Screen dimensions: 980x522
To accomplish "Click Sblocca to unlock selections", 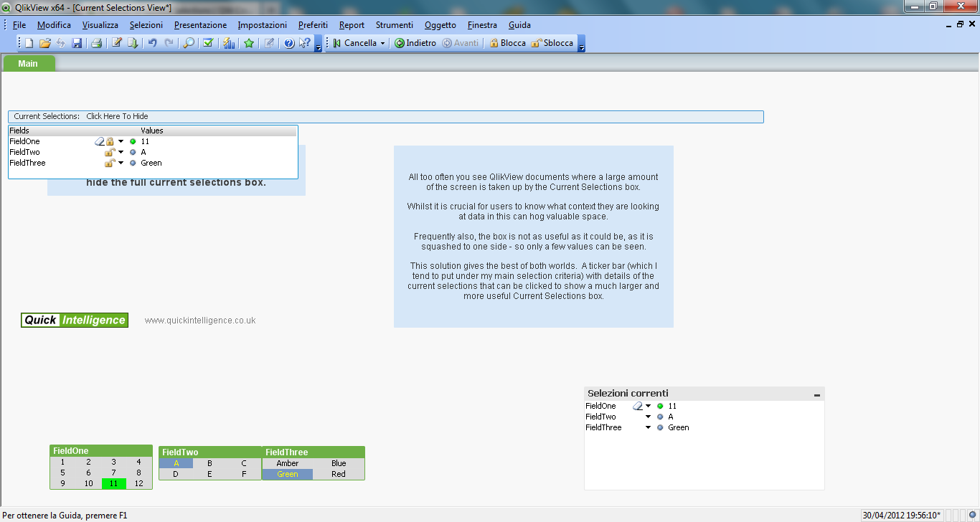I will [x=552, y=43].
